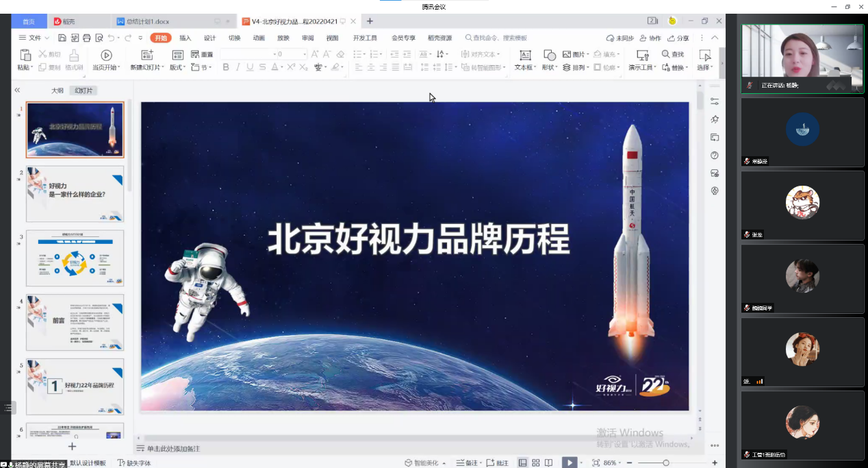The height and width of the screenshot is (468, 868).
Task: Click the Print icon in quick toolbar
Action: coord(87,38)
